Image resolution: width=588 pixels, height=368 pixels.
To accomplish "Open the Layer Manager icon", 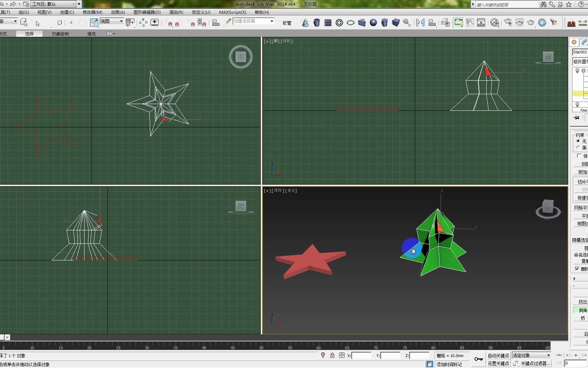I will (446, 23).
